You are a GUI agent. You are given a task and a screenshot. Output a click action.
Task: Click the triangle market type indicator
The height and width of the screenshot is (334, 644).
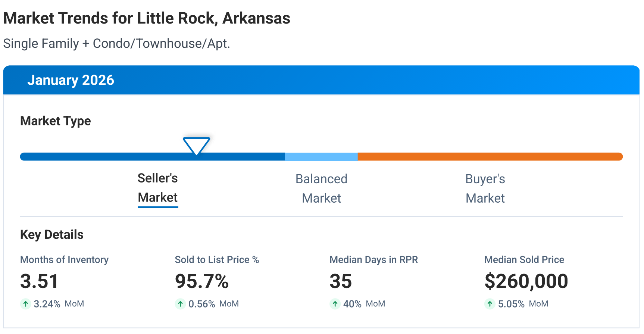point(196,145)
